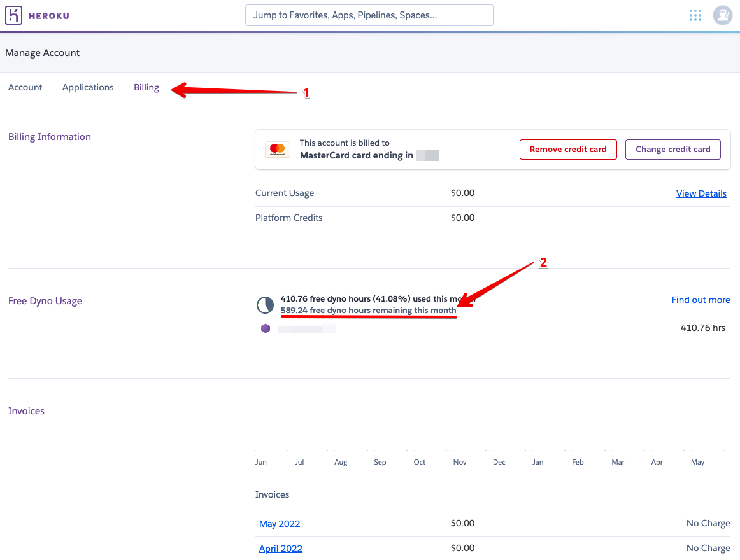Screen dimensions: 740x560
Task: Open the user avatar account menu
Action: [x=723, y=15]
